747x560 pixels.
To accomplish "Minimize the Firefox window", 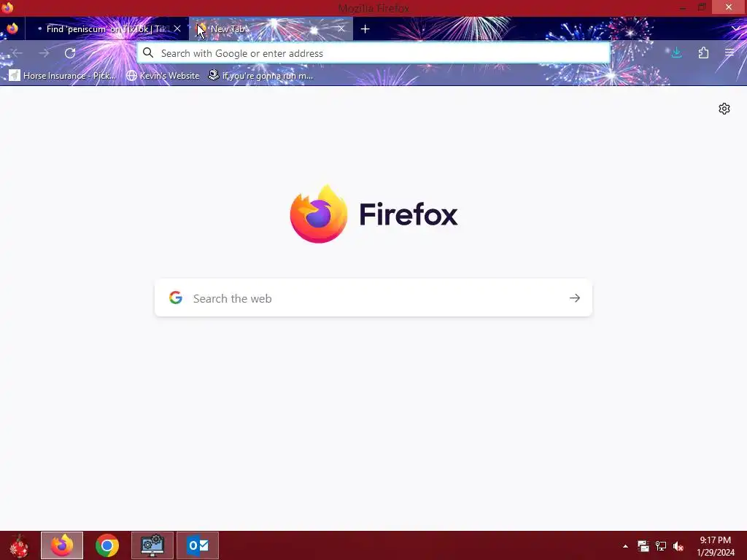I will (682, 7).
